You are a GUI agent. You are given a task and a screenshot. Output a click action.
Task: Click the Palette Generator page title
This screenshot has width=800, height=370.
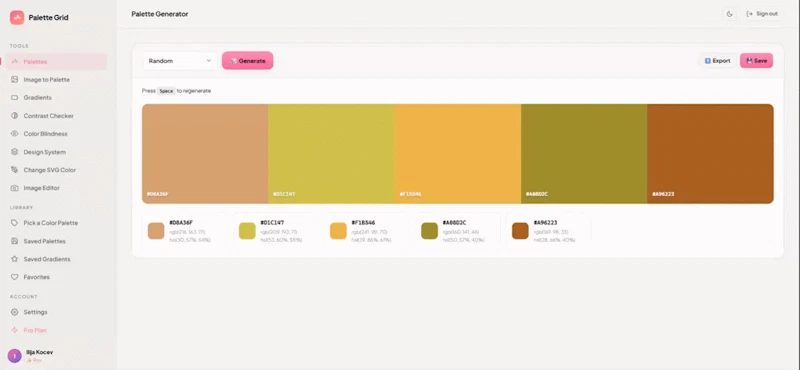[160, 14]
